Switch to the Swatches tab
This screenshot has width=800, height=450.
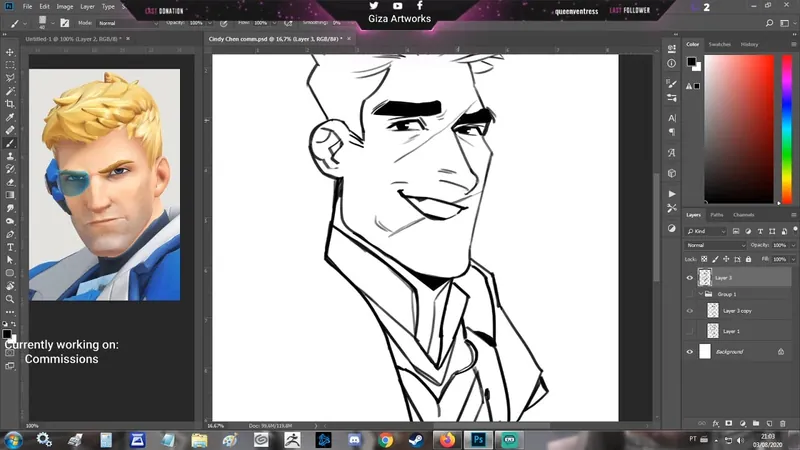719,44
